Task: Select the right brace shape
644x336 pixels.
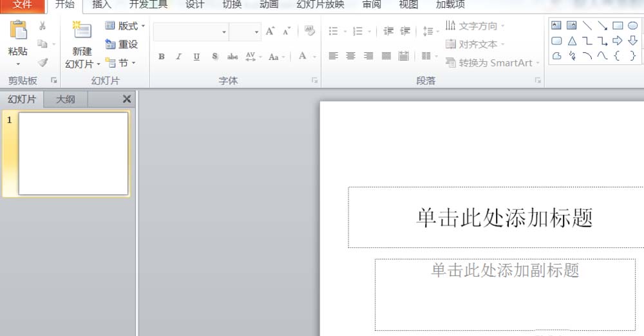Action: (632, 55)
